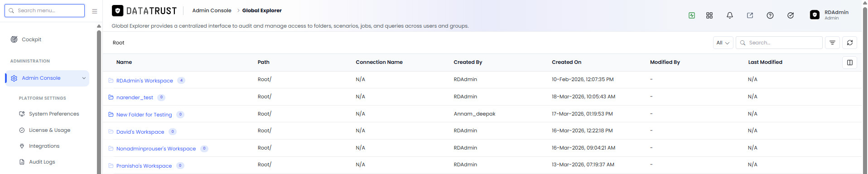Viewport: 868px width, 174px height.
Task: Open New Folder for Testing link
Action: coord(144,115)
